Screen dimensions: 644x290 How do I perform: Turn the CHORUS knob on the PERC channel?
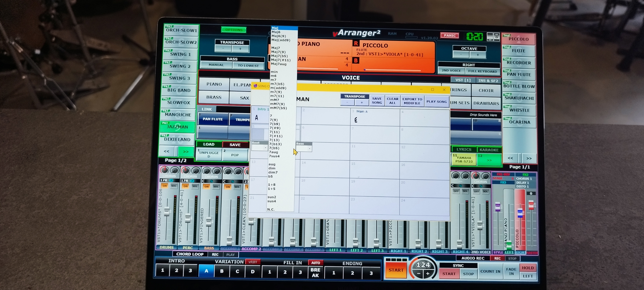pyautogui.click(x=196, y=170)
